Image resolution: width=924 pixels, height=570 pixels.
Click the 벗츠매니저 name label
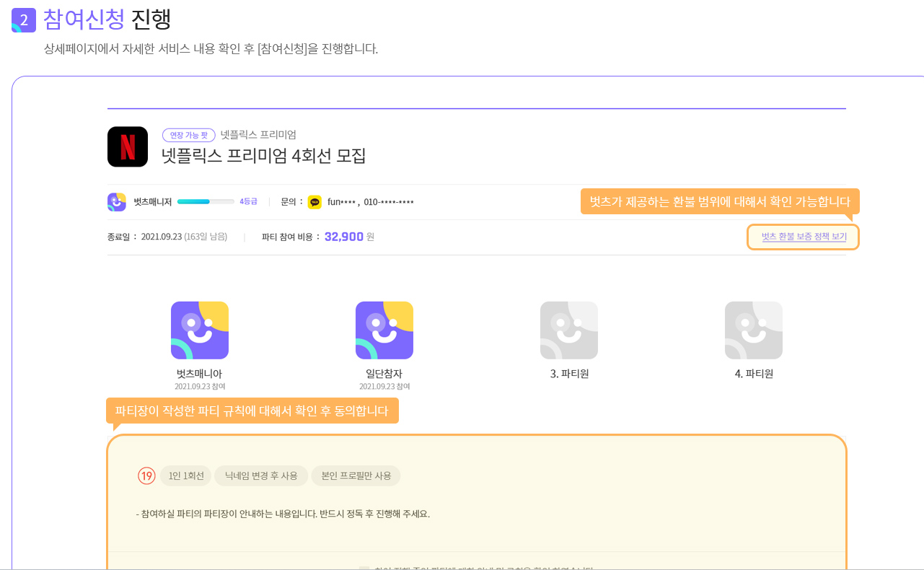click(x=153, y=202)
